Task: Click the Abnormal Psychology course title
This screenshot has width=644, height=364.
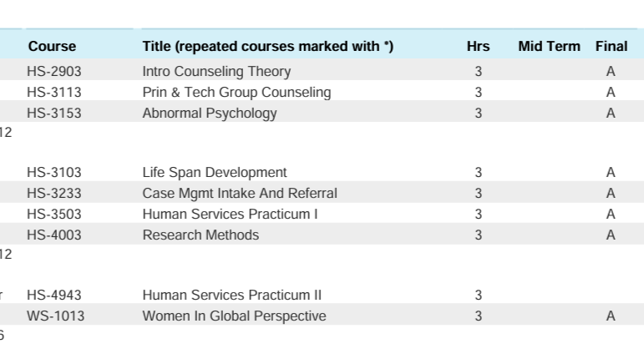Action: [210, 114]
